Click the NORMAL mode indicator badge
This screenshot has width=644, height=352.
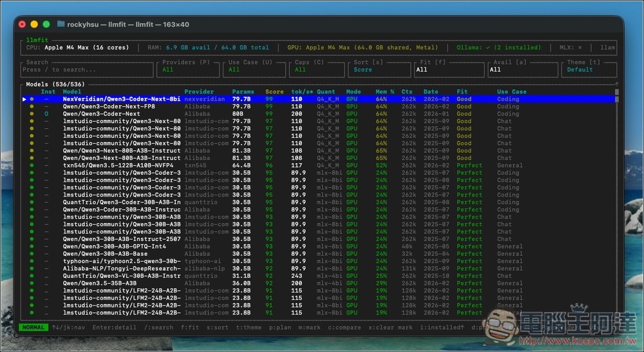click(33, 328)
